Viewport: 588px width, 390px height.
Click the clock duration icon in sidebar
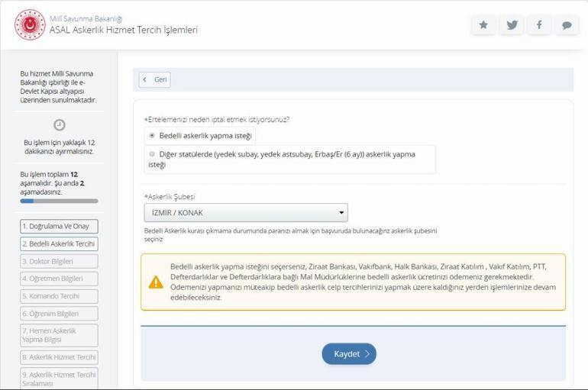(59, 125)
